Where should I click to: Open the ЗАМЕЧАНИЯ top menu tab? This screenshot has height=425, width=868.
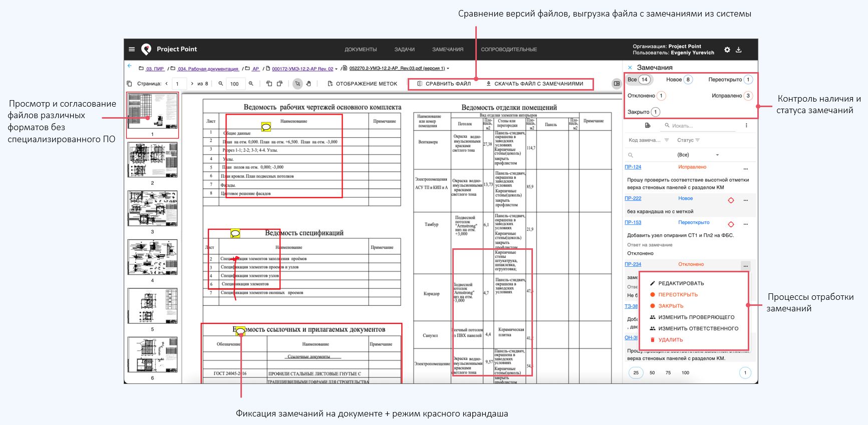(447, 50)
